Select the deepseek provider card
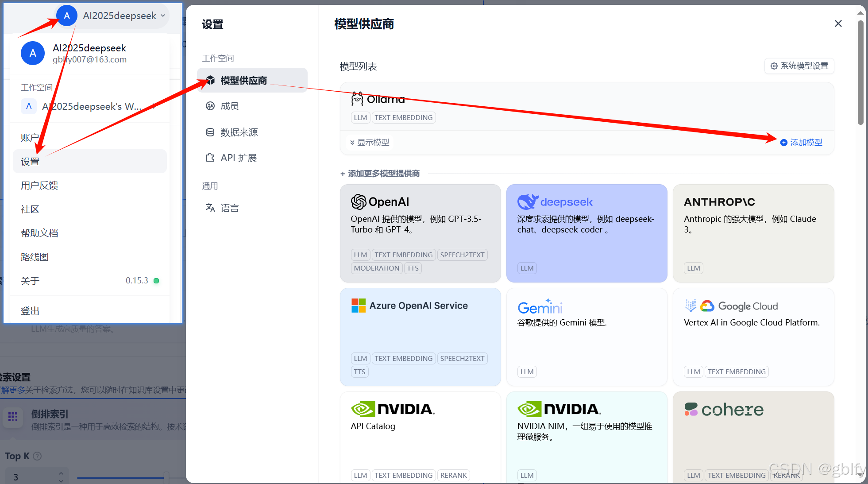 [x=587, y=233]
